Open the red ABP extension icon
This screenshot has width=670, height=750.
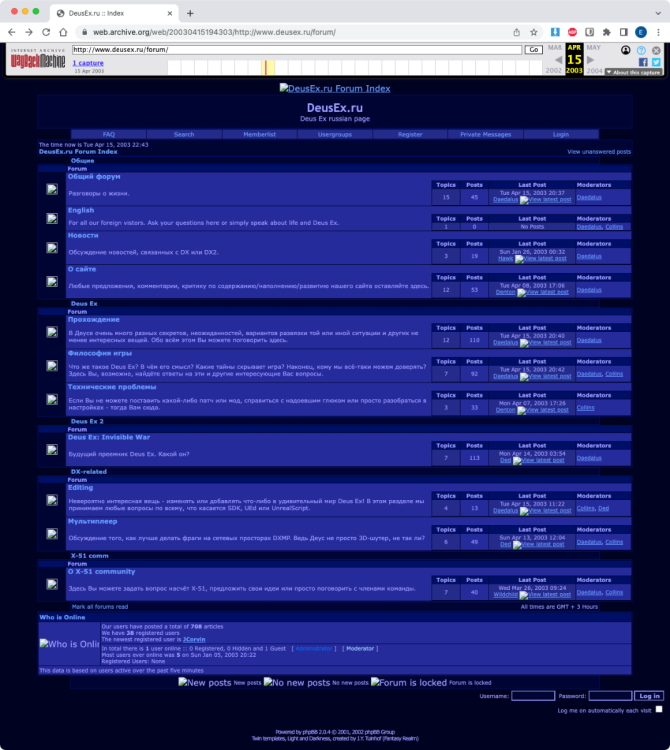(x=572, y=32)
